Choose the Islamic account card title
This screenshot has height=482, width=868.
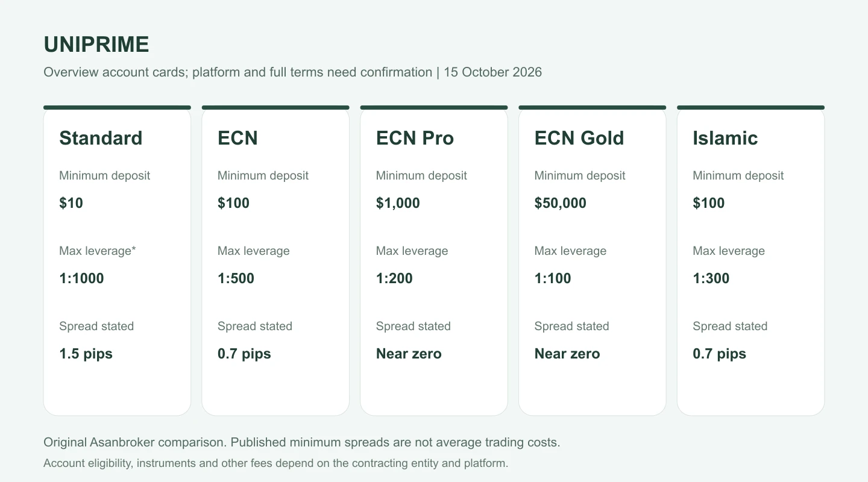[x=725, y=138]
